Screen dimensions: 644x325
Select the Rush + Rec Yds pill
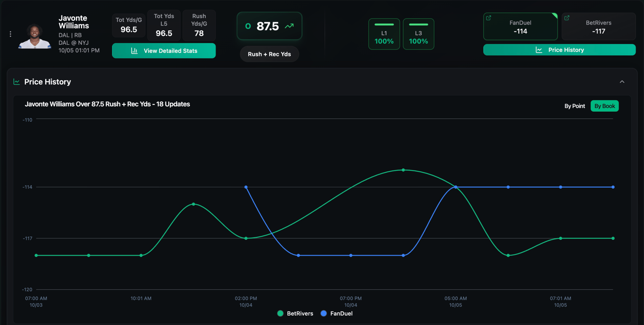pos(269,54)
